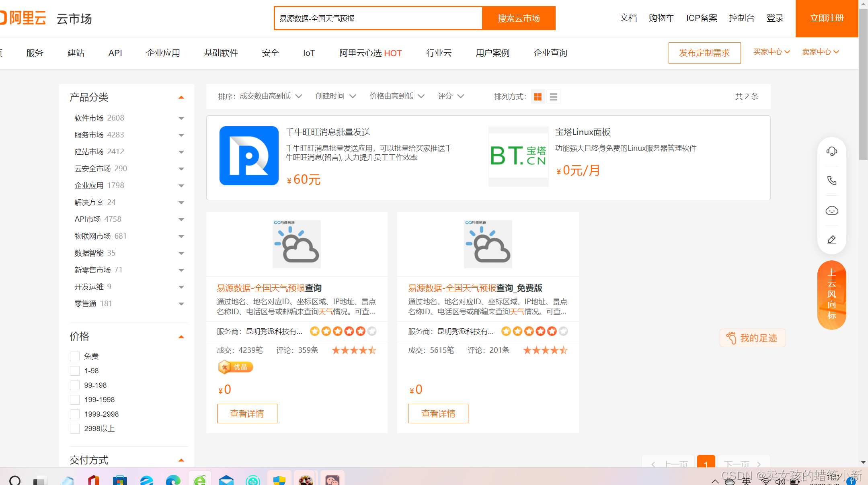The image size is (868, 485).
Task: Focus the marketplace search input field
Action: click(378, 18)
